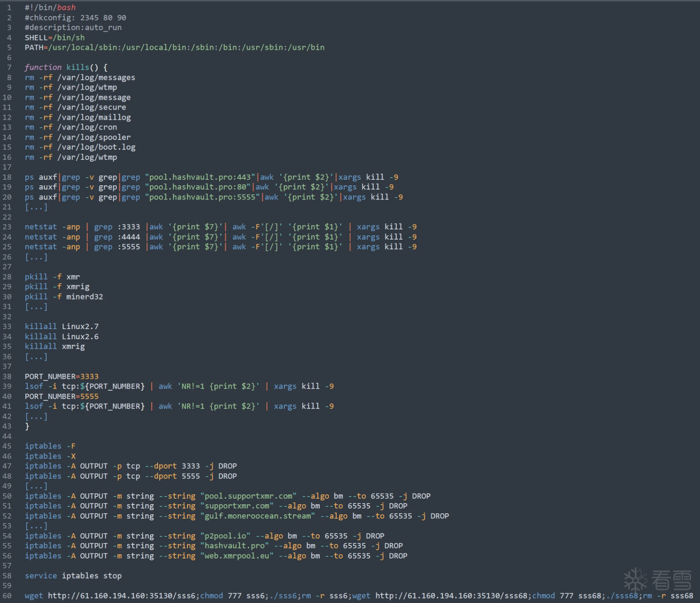Open the second wget URL ending in sss68
700x603 pixels.
451,596
